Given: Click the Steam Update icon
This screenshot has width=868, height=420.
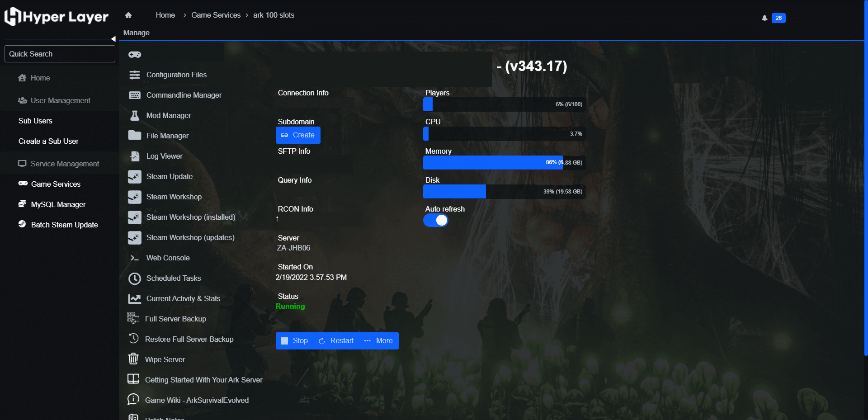Looking at the screenshot, I should (x=135, y=177).
